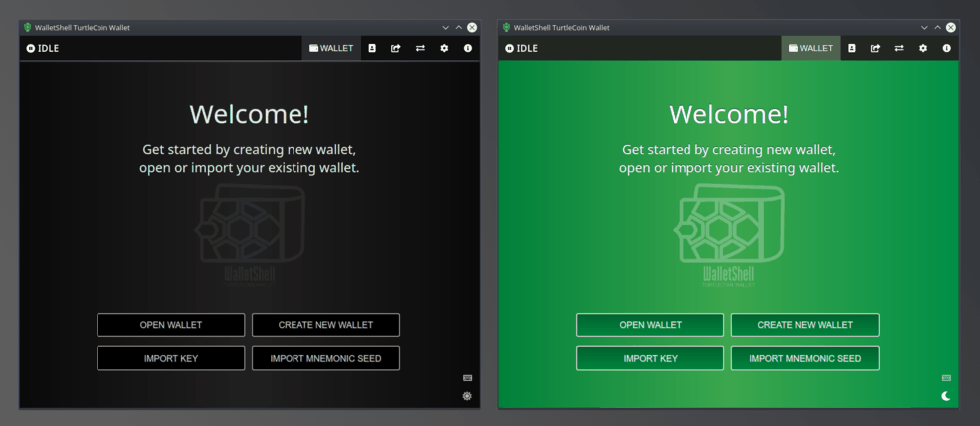
Task: Click turtle app icon in green window titlebar
Action: tap(506, 28)
